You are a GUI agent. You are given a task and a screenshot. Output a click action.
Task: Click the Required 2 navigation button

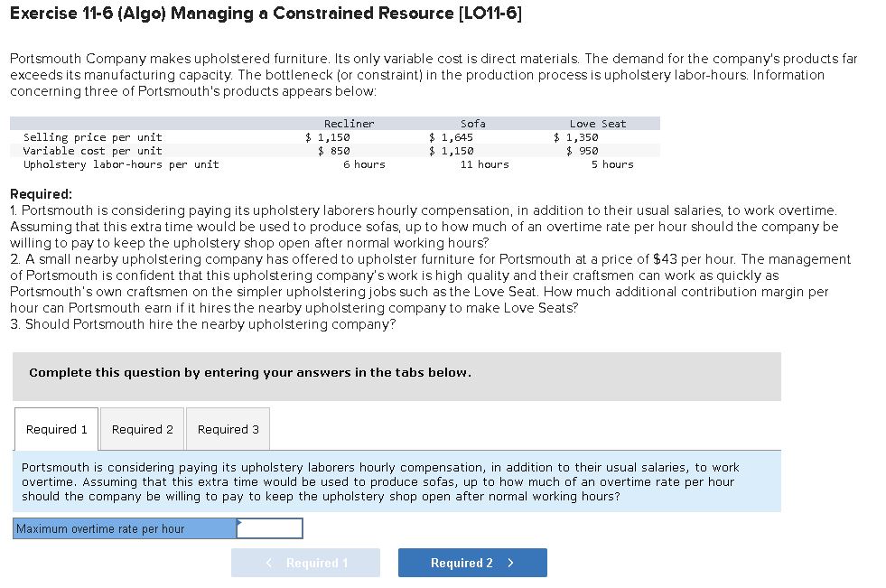(x=471, y=562)
